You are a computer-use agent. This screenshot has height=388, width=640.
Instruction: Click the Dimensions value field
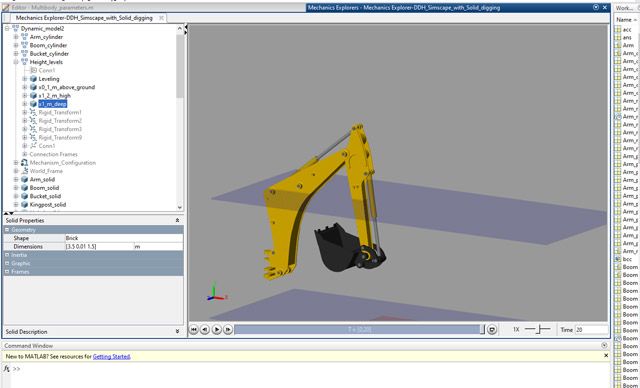(x=99, y=246)
